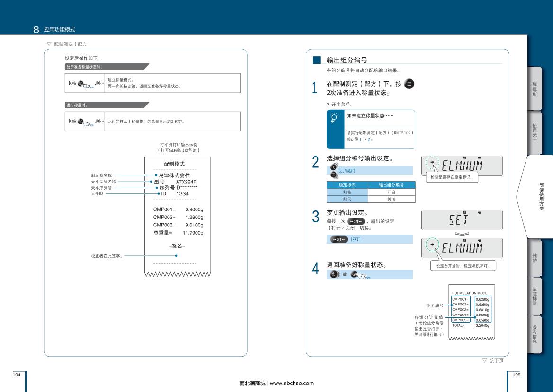This screenshot has height=392, width=553.
Task: Click the dotted-circle stability arrow on the top ELMNUM display
Action: pos(432,164)
